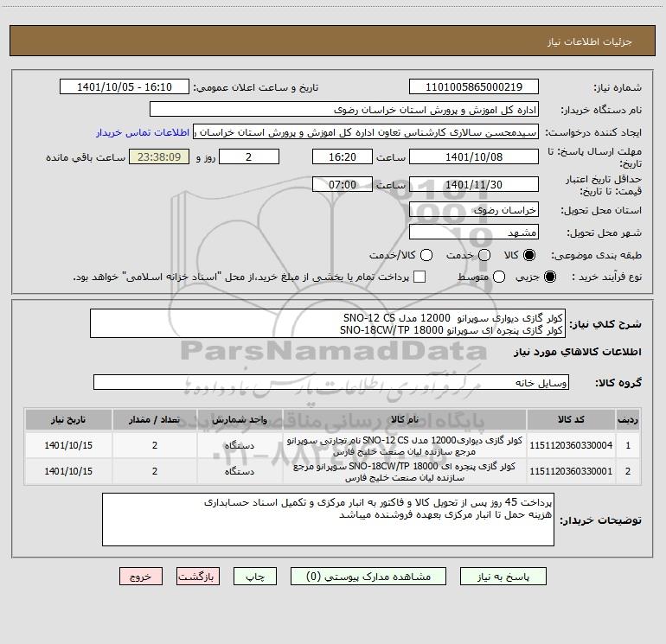The height and width of the screenshot is (644, 666).
Task: Click the ردیف column header
Action: click(x=628, y=420)
